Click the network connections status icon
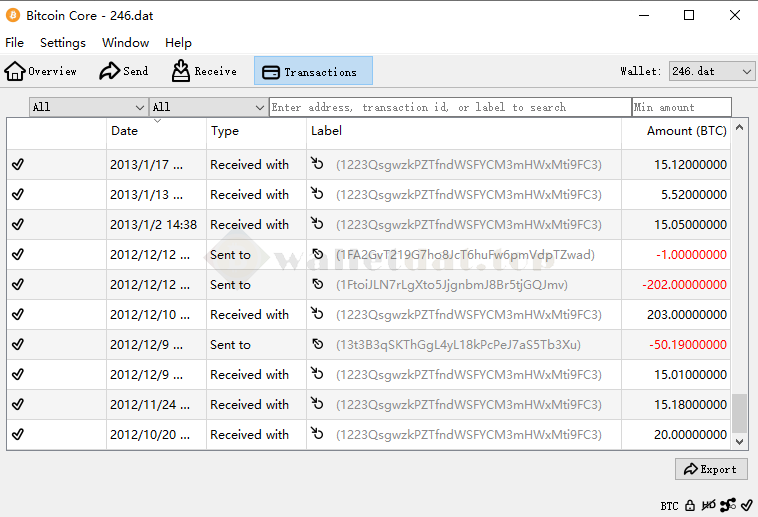 [x=727, y=505]
